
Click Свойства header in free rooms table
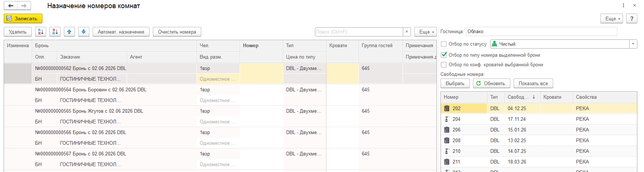click(x=605, y=97)
